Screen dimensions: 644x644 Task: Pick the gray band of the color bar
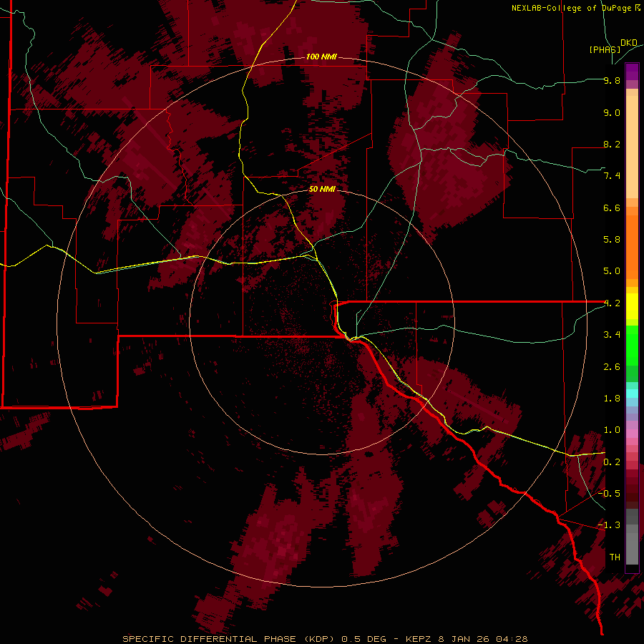tap(632, 536)
